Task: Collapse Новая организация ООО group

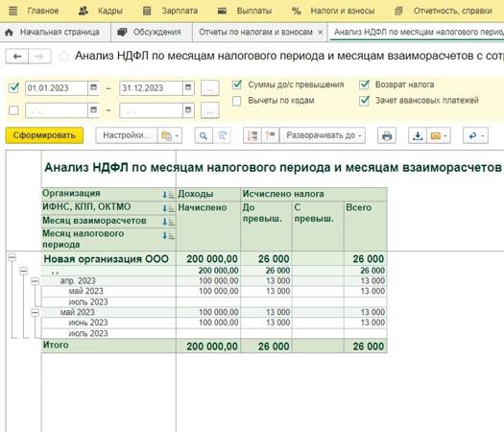Action: 12,257
